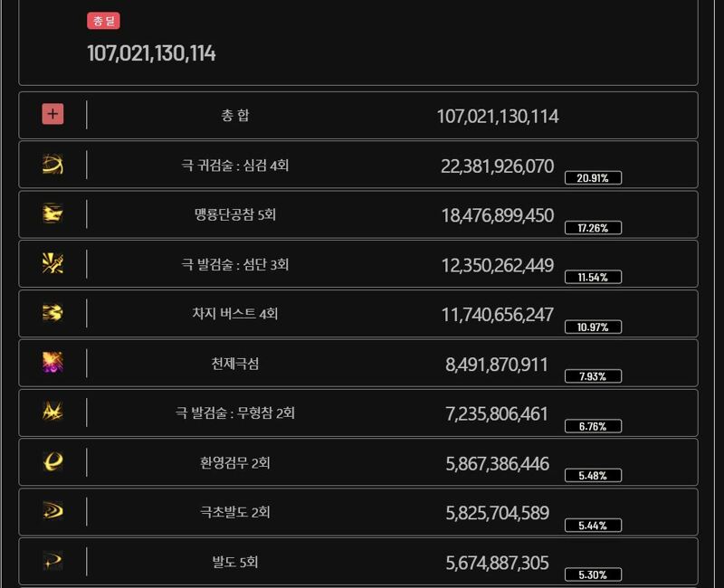Click the 환영검무 skill icon
This screenshot has width=724, height=588.
(52, 461)
